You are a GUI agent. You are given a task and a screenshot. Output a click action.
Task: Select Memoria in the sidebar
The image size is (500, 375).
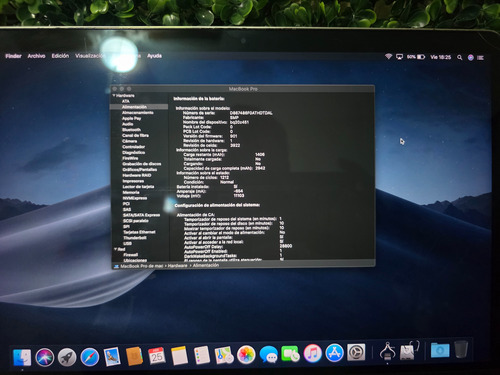point(131,192)
